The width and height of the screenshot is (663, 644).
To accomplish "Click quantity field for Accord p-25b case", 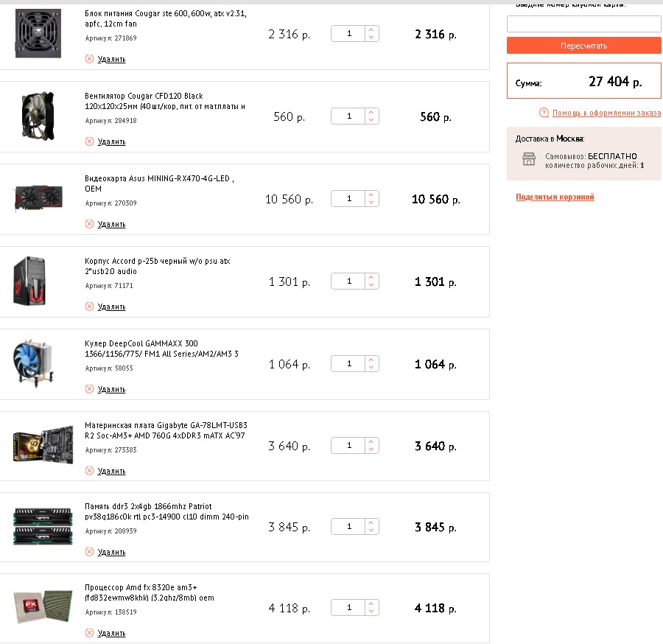I will point(349,281).
